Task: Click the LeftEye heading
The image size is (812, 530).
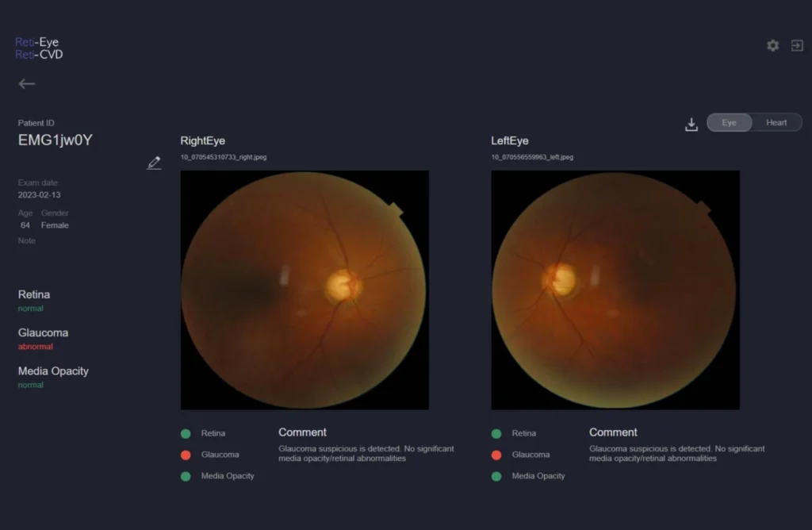Action: (510, 140)
